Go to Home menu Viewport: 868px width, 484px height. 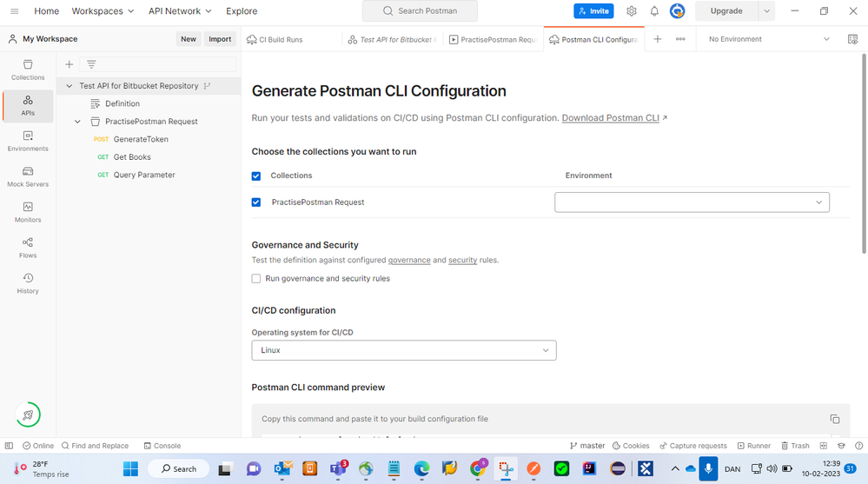point(47,11)
